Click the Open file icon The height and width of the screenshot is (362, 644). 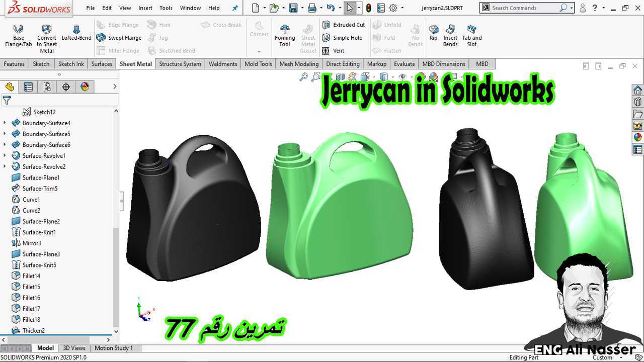(x=274, y=8)
